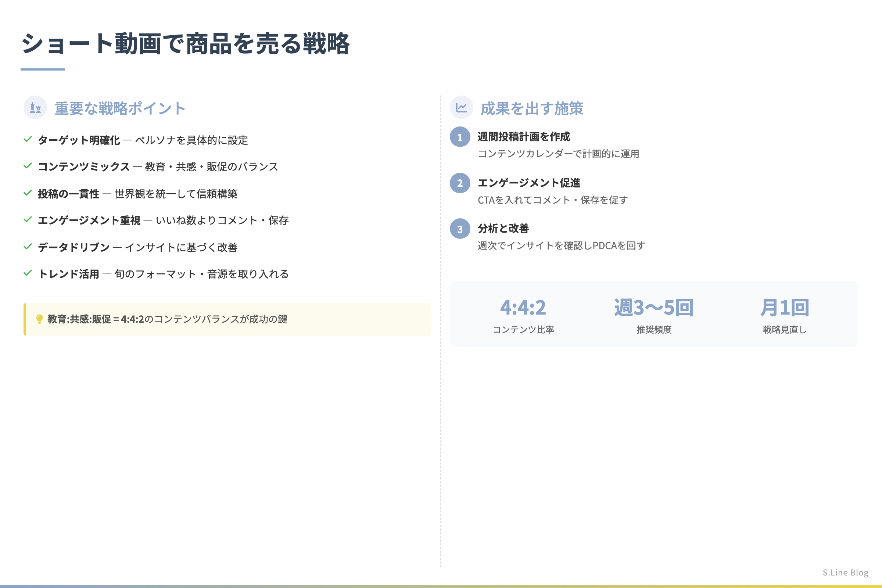The image size is (882, 588).
Task: Click the large 週3〜5回 figure
Action: [x=654, y=308]
